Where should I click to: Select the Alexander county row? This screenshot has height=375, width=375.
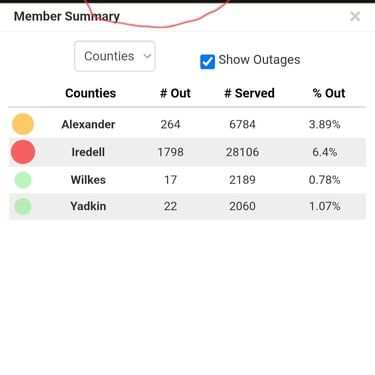click(187, 124)
